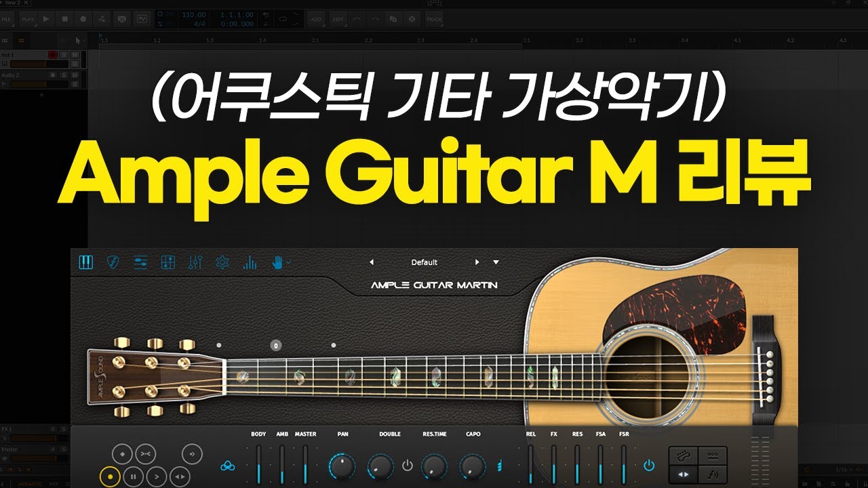Viewport: 868px width, 488px height.
Task: Toggle the blue power button
Action: (649, 466)
